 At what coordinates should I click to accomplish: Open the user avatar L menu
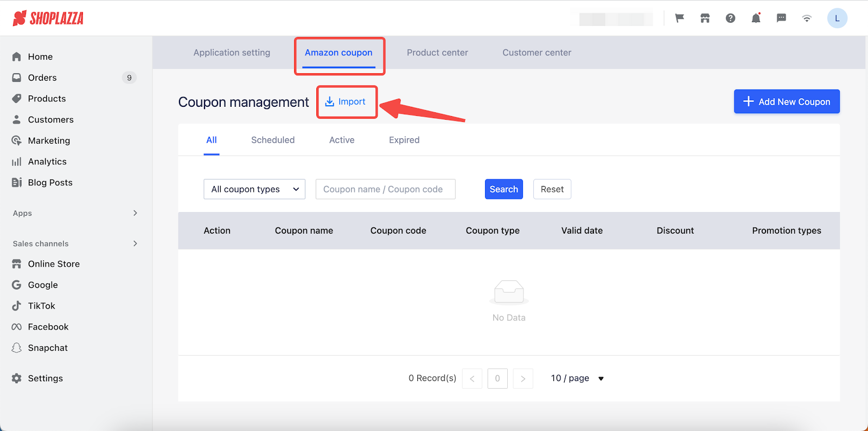(x=837, y=18)
